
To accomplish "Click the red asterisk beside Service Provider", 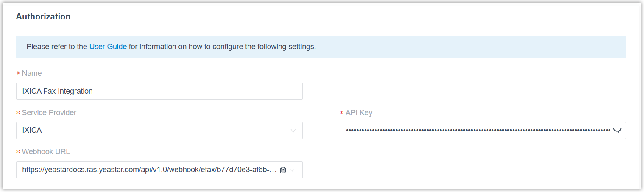I will coord(18,114).
